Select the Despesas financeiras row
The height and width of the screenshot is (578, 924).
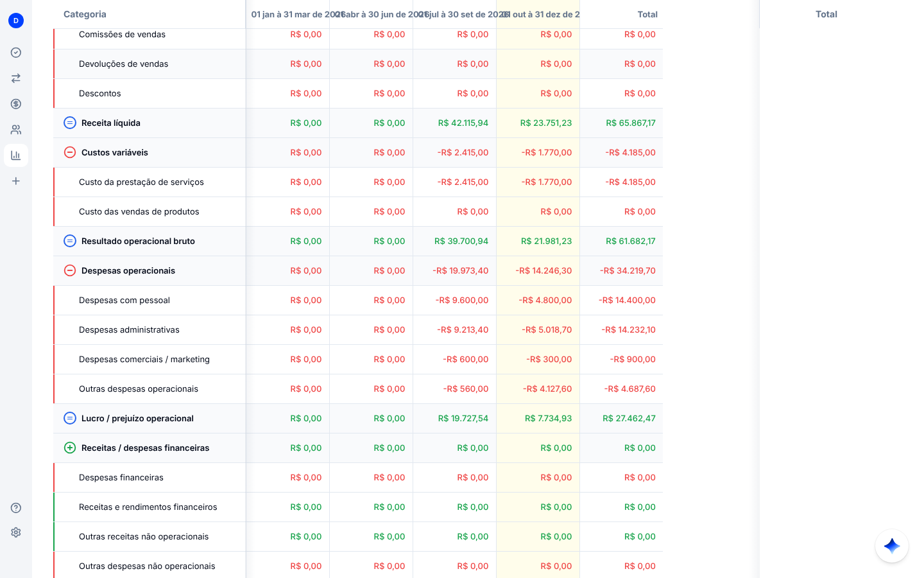click(x=121, y=478)
